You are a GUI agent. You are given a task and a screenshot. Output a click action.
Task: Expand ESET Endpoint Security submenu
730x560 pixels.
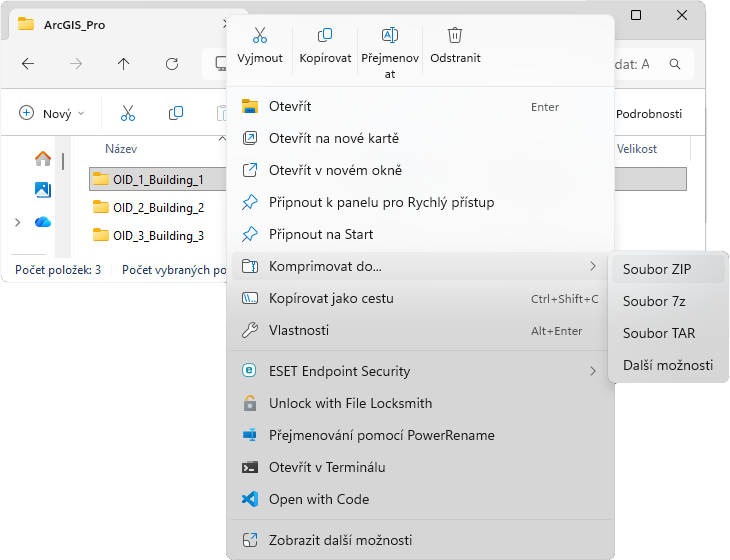[420, 371]
